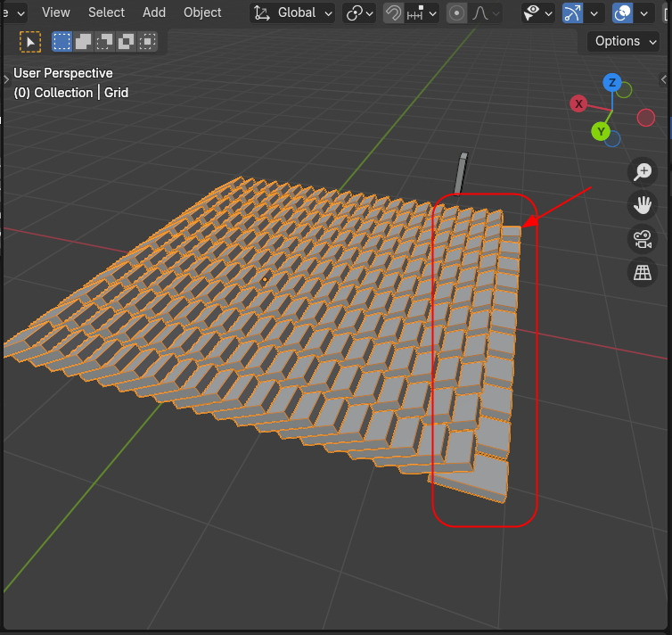The height and width of the screenshot is (635, 672).
Task: Click the X axis on navigation gizmo
Action: [x=578, y=103]
